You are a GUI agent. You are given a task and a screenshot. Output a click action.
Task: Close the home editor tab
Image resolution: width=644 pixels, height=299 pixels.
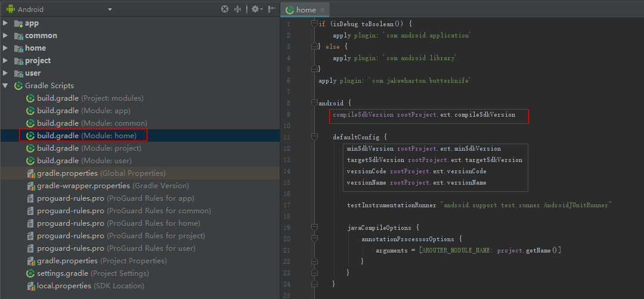pos(323,10)
